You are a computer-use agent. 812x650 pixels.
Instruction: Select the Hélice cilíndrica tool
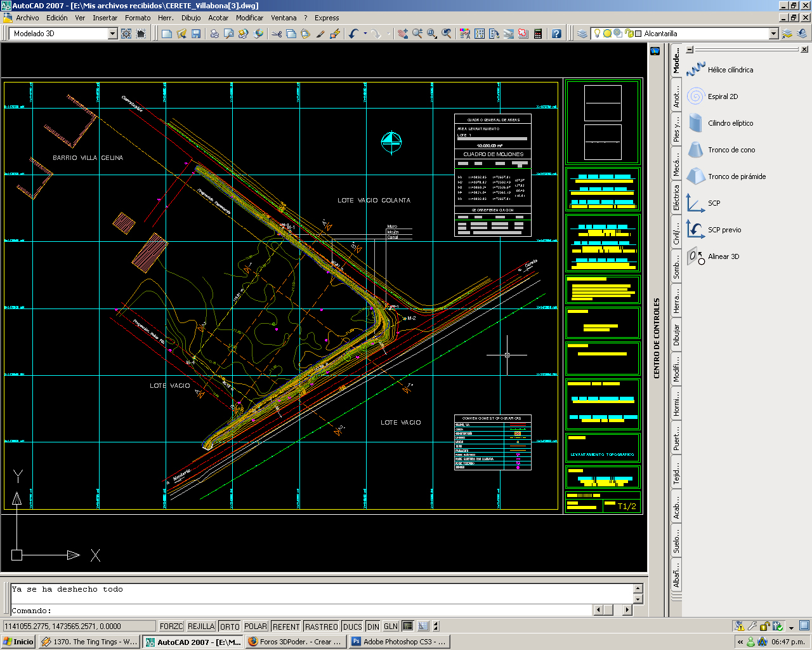(x=720, y=70)
